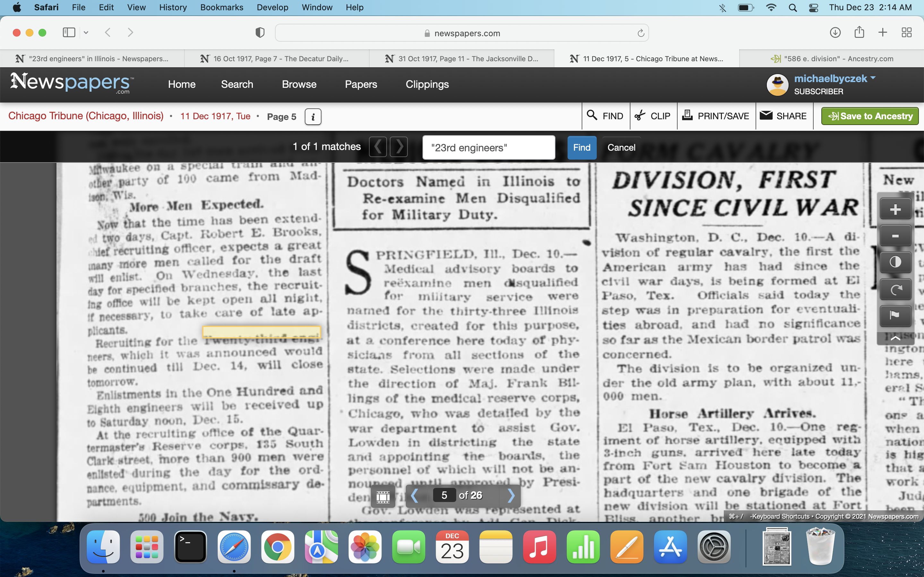924x577 pixels.
Task: Open the CLIP scissors tool
Action: (x=653, y=116)
